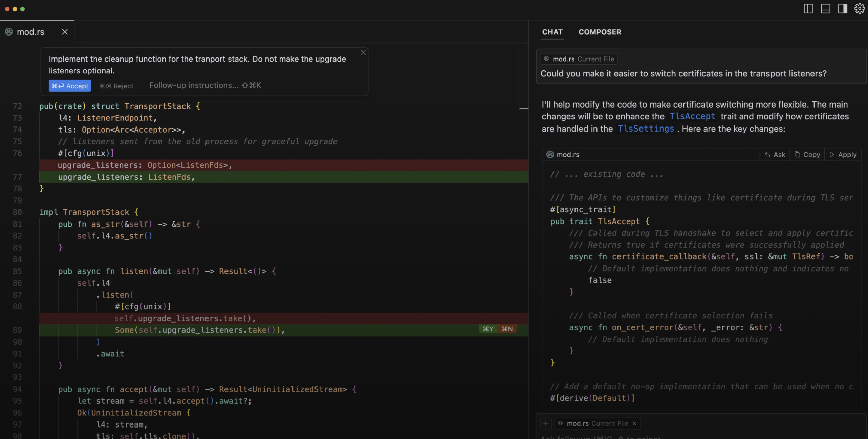This screenshot has height=439, width=868.
Task: Open settings with the gear icon
Action: click(860, 9)
